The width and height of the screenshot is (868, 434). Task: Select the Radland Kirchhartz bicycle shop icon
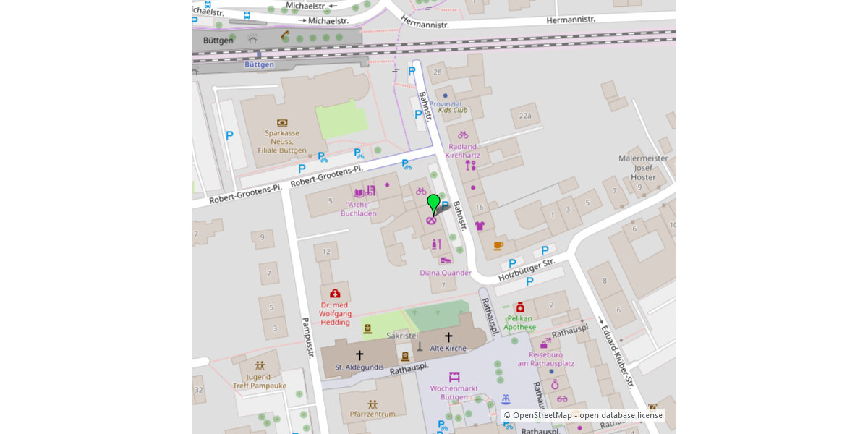[463, 135]
